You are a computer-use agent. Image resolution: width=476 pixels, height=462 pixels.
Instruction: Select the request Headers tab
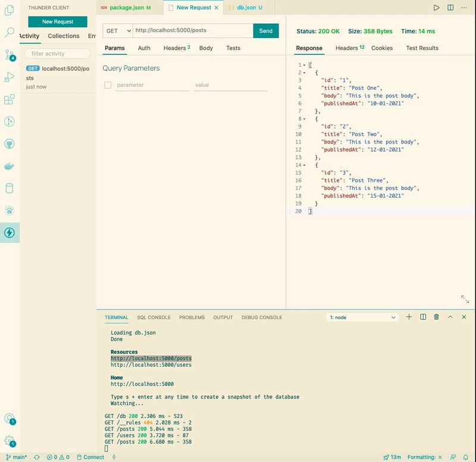pyautogui.click(x=177, y=48)
